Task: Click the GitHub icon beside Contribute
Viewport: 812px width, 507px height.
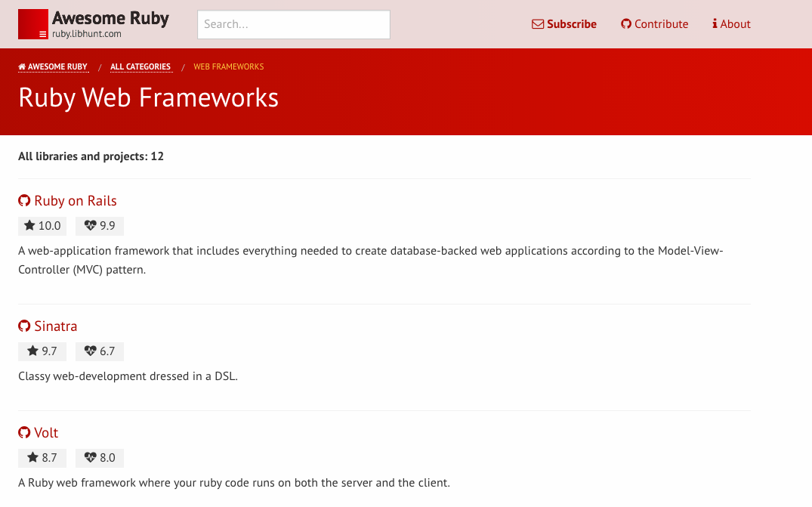Action: click(626, 24)
